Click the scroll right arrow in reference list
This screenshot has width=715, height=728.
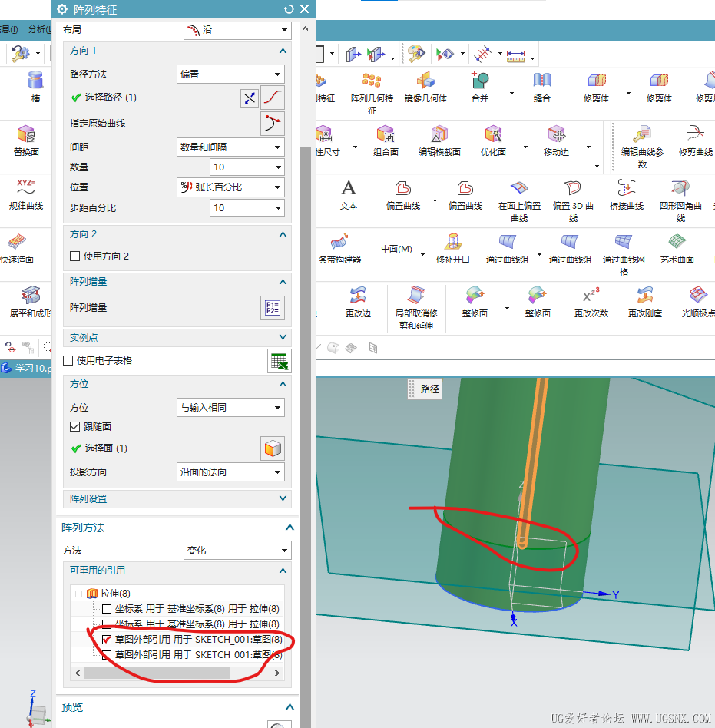[277, 673]
